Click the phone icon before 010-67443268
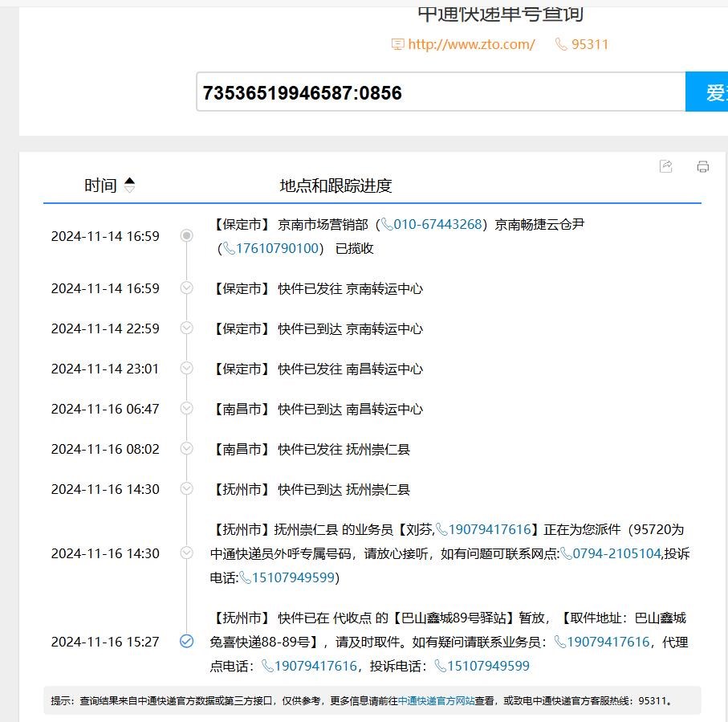The image size is (728, 722). (x=387, y=225)
